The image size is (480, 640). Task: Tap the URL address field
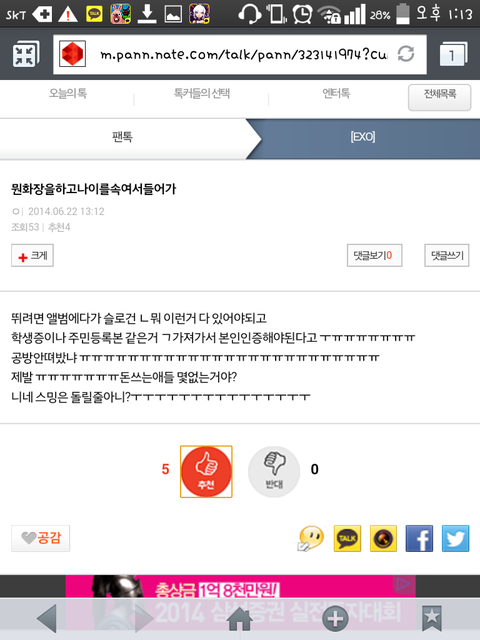click(x=240, y=54)
